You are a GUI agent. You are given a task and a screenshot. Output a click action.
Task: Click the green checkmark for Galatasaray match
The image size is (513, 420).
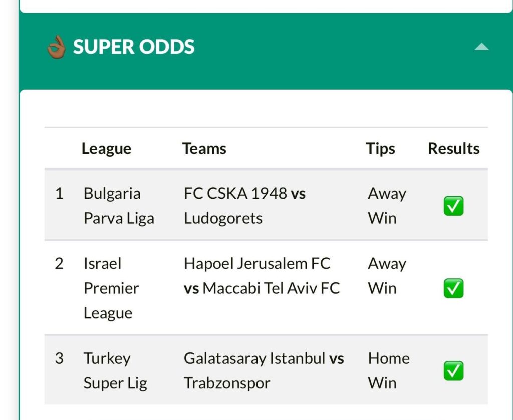453,371
